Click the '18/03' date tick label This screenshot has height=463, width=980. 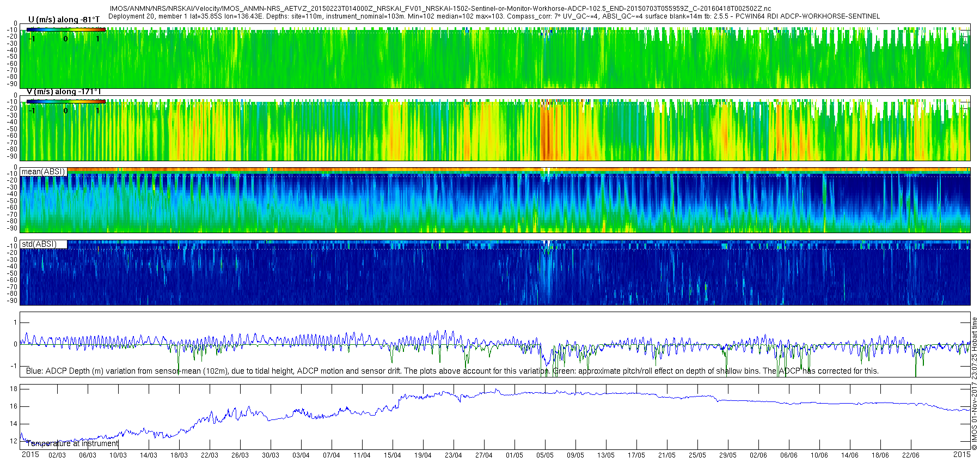click(179, 455)
